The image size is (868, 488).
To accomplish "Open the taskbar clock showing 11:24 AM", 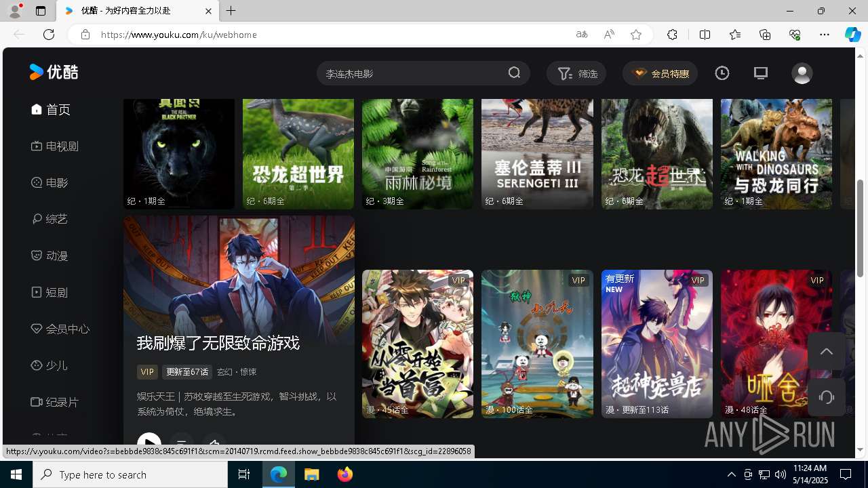I will pos(810,474).
